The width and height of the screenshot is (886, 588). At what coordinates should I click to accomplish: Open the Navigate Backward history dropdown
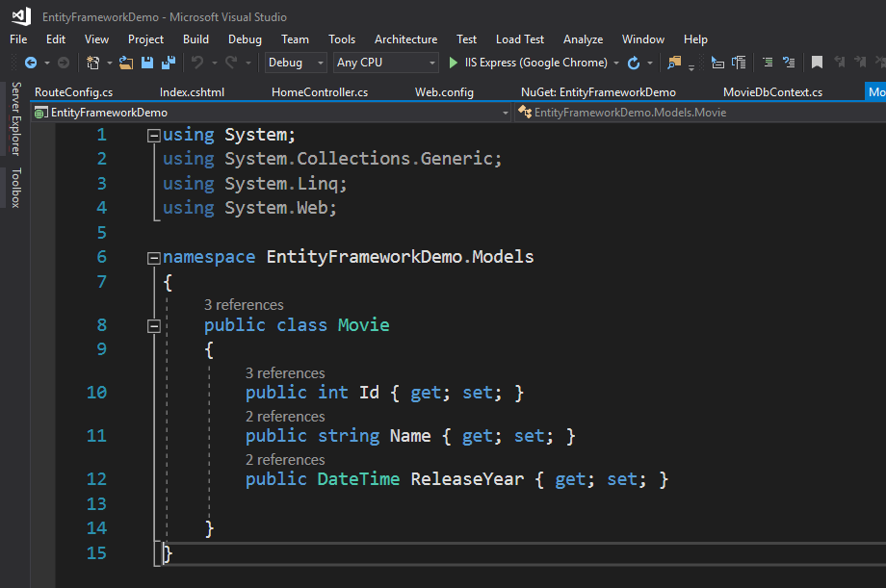(47, 63)
